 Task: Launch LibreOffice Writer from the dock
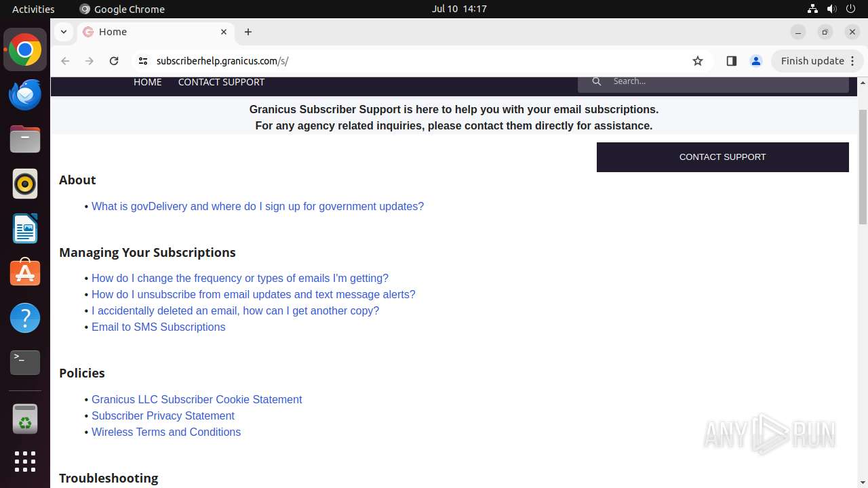coord(25,228)
